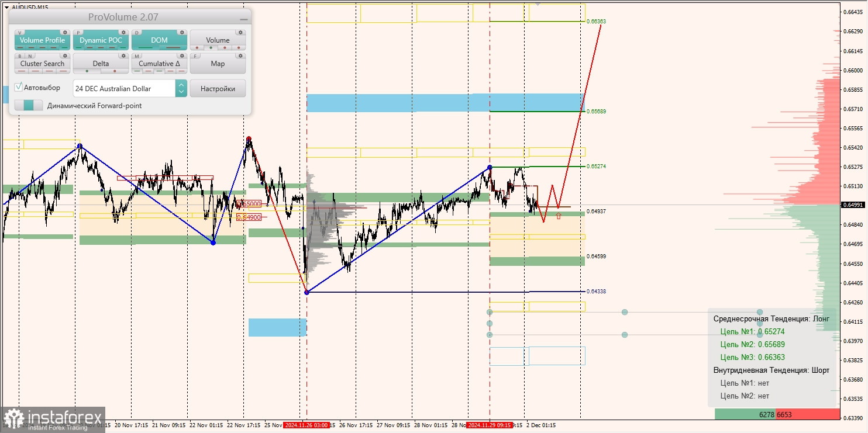Click the F hotkey badge on Map
This screenshot has width=868, height=433.
[x=197, y=56]
